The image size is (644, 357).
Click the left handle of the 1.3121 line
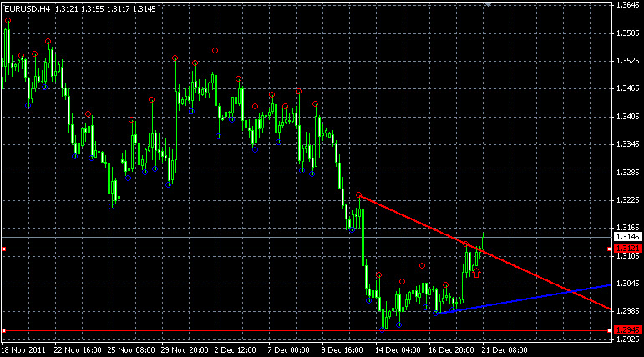coord(3,249)
